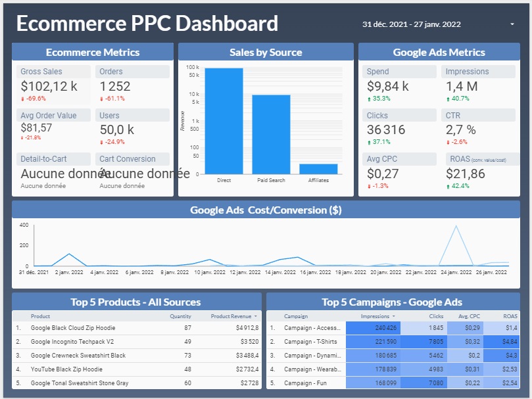Click the Product column header
This screenshot has height=399, width=532.
pos(40,316)
